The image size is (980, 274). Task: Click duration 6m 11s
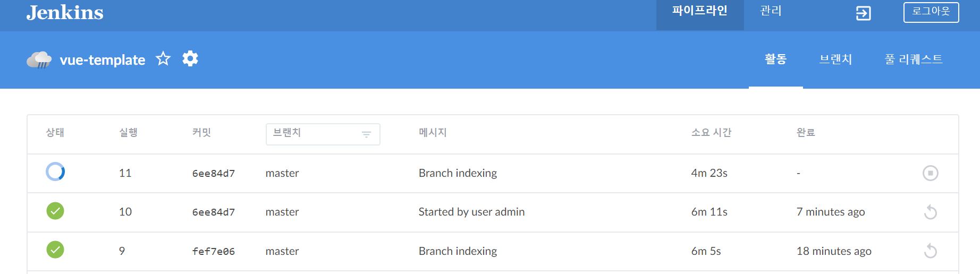coord(709,212)
